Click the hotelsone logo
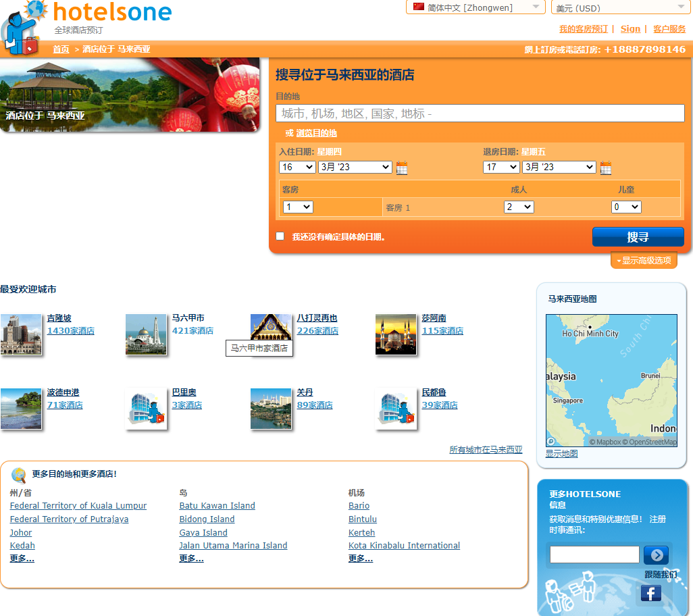Image resolution: width=693 pixels, height=616 pixels. coord(112,12)
